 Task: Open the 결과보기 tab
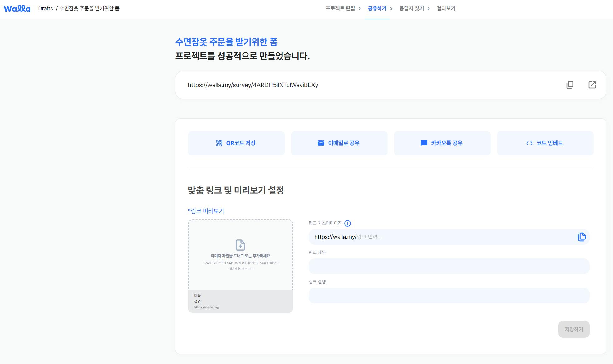pos(446,8)
